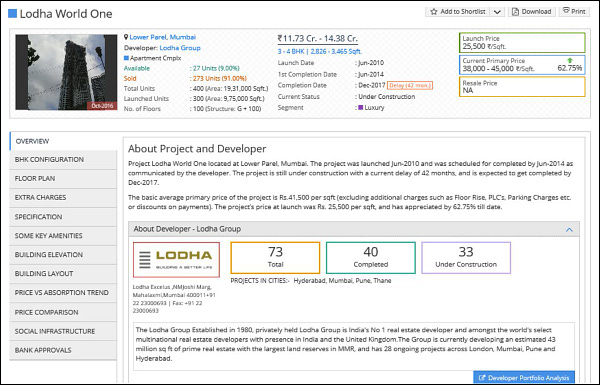The image size is (600, 385).
Task: Click the Delay (42 mos.) badge
Action: click(410, 85)
